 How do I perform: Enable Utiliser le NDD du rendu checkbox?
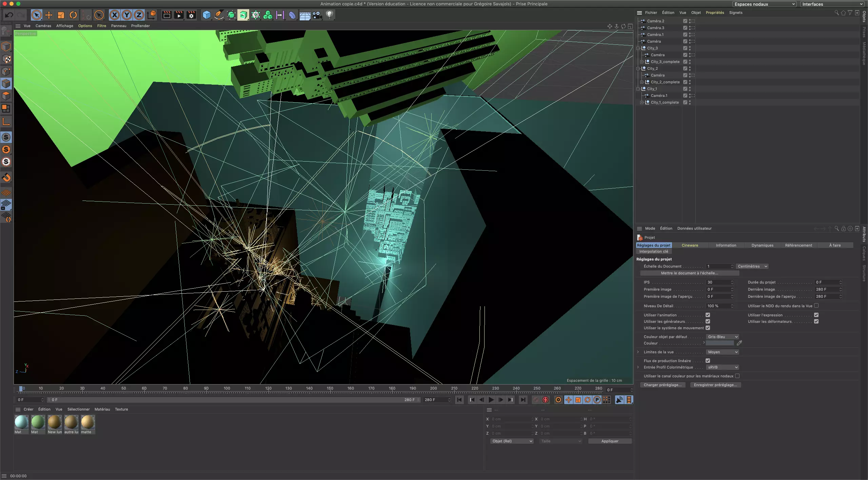(816, 306)
